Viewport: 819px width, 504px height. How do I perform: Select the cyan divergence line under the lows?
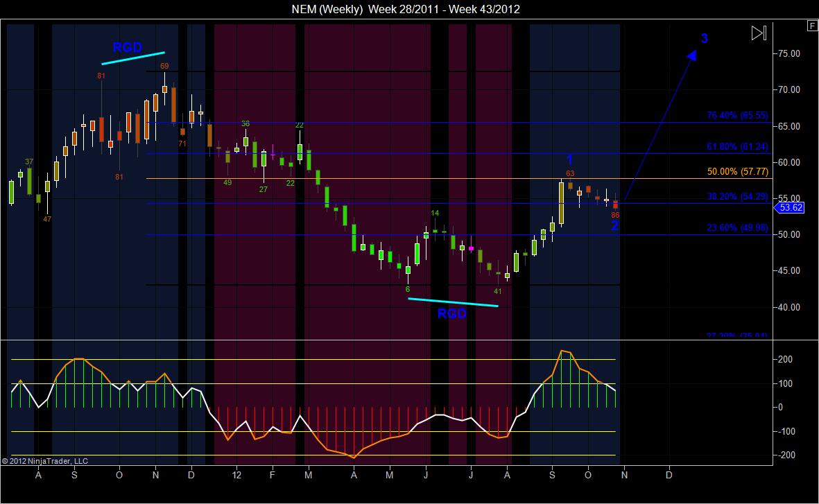coord(453,302)
